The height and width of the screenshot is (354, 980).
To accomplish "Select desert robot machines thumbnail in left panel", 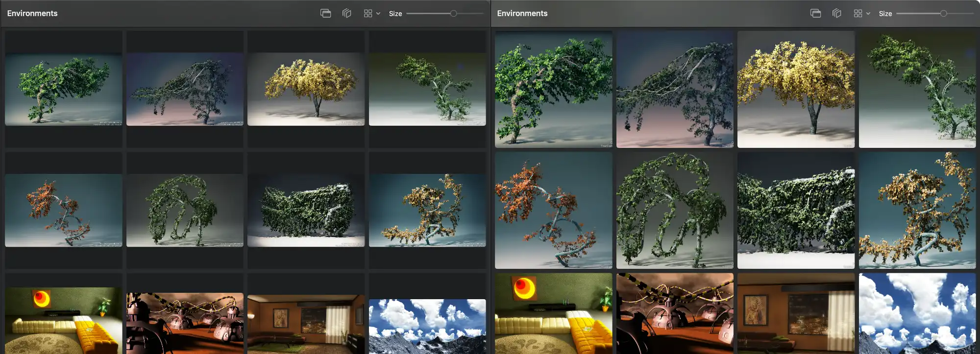I will [185, 323].
